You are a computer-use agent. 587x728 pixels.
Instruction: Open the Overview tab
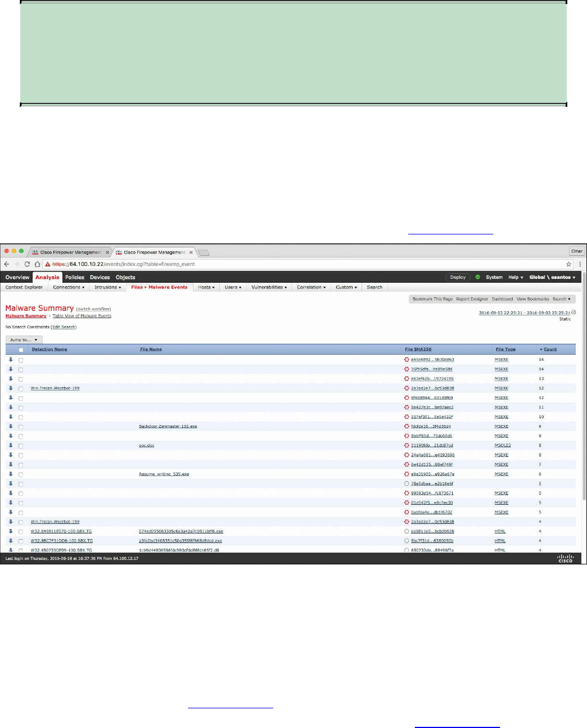point(17,277)
